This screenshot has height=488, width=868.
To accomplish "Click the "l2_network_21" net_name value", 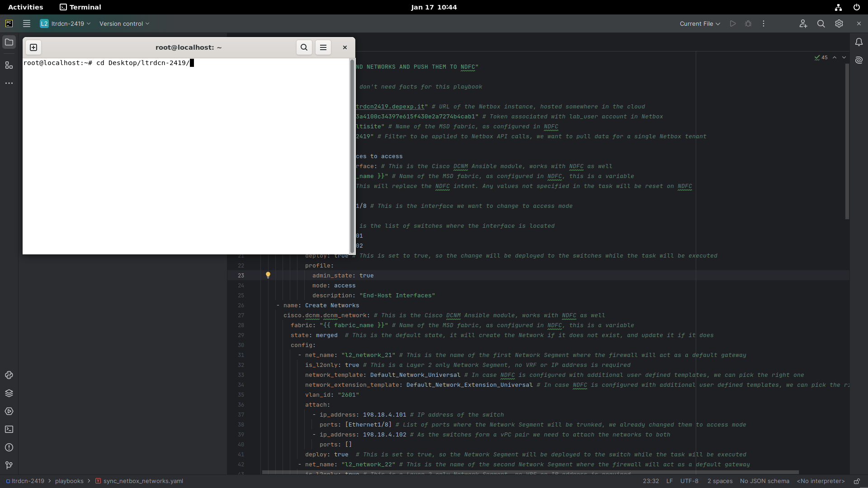I will click(368, 355).
